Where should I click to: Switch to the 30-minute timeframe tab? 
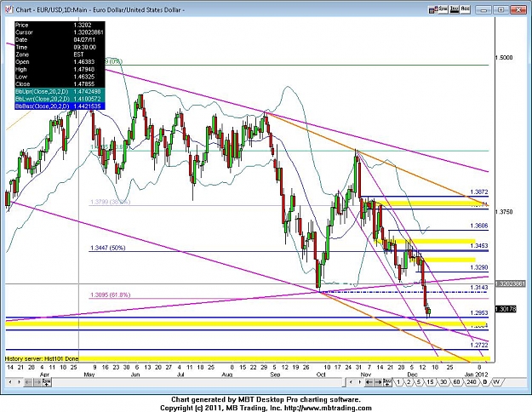[443, 382]
